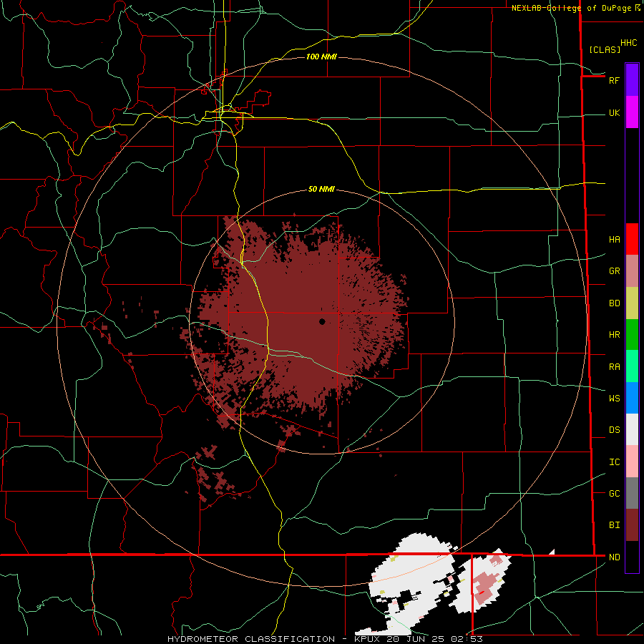This screenshot has height=644, width=644.
Task: Click the UK legend label
Action: point(615,113)
